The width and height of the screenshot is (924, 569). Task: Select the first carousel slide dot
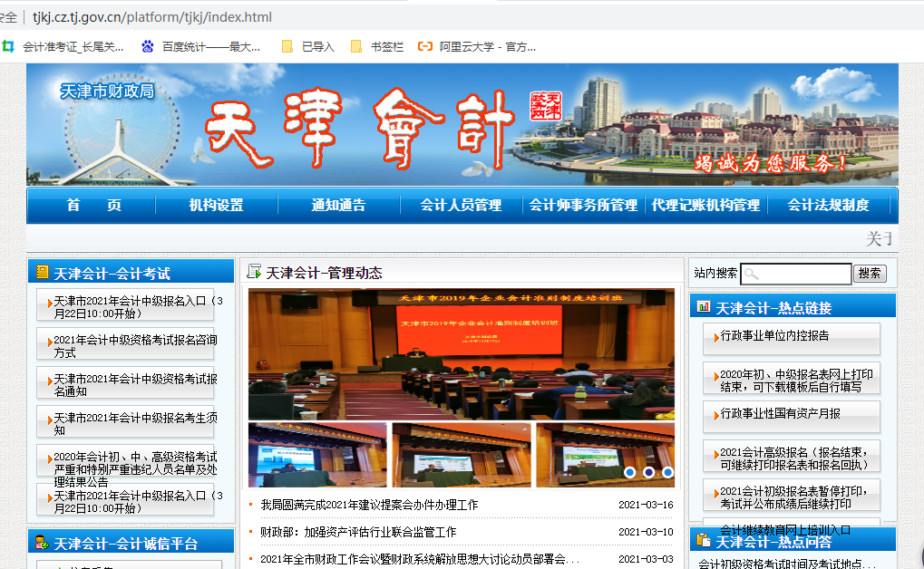(629, 472)
